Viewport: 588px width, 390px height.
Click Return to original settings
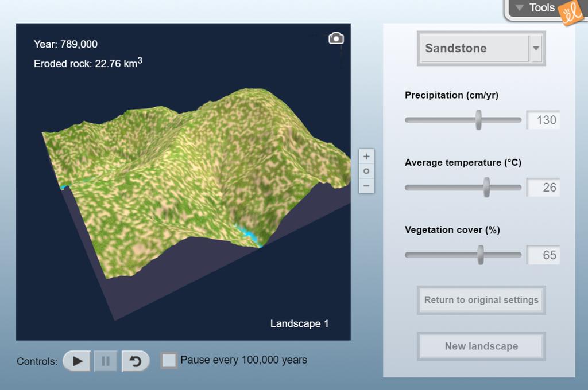pos(481,300)
